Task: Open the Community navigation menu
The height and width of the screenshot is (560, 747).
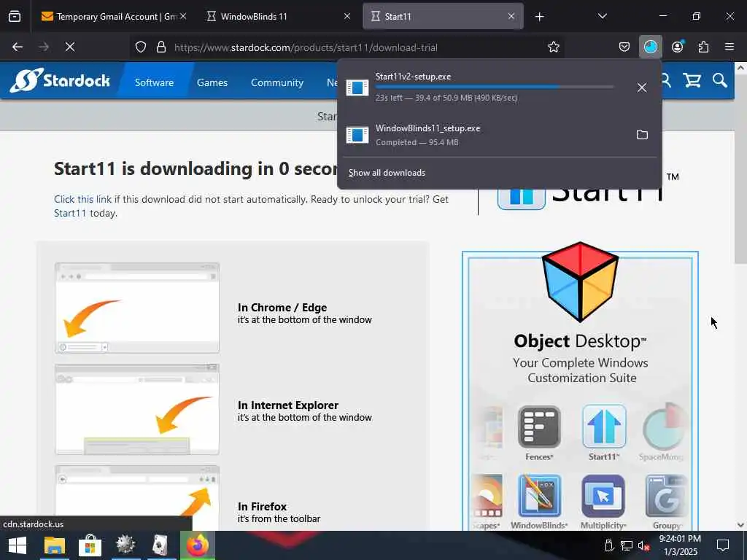Action: point(276,82)
